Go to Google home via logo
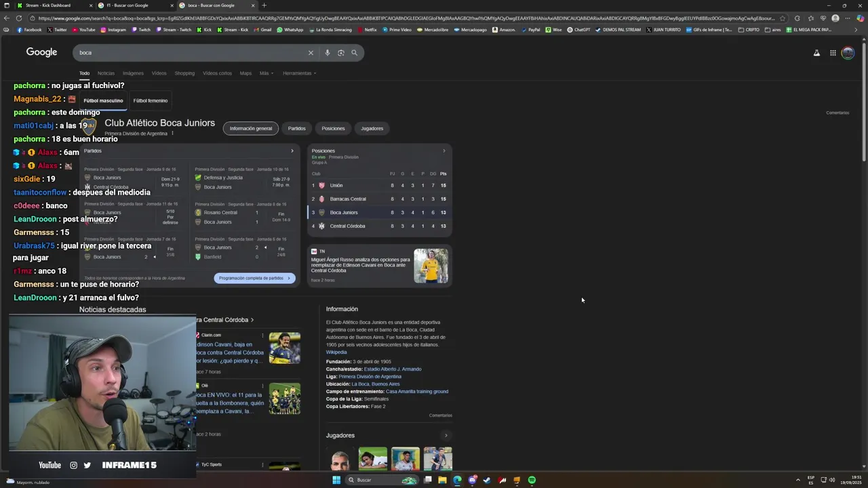Screen dimensions: 868x488 [41, 52]
